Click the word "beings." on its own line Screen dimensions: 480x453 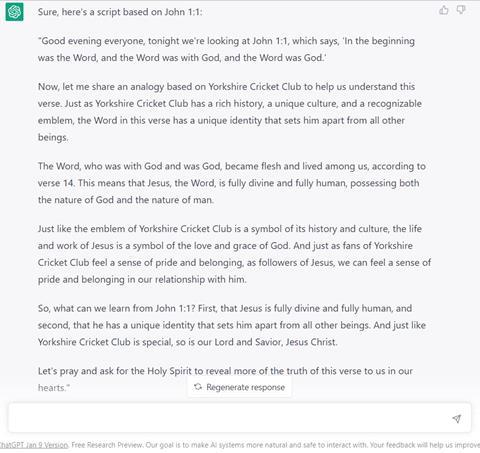click(53, 137)
